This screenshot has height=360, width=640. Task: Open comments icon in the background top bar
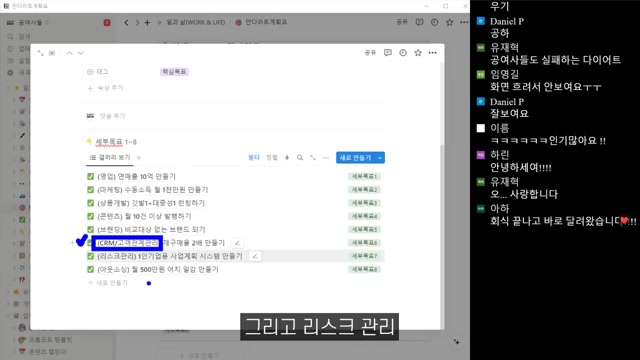(419, 22)
